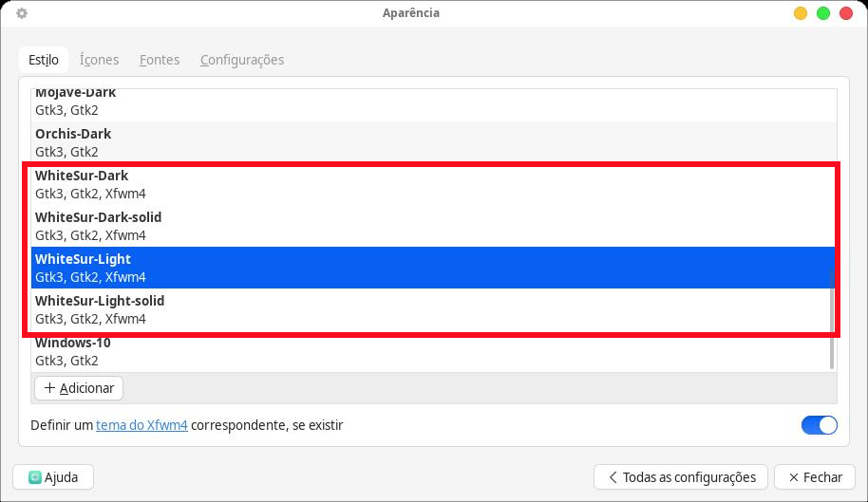Viewport: 868px width, 502px height.
Task: Open the Fontes tab
Action: pyautogui.click(x=160, y=60)
